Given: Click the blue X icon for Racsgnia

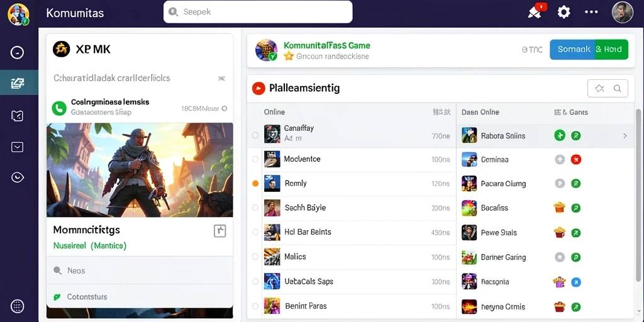Looking at the screenshot, I should [x=576, y=282].
